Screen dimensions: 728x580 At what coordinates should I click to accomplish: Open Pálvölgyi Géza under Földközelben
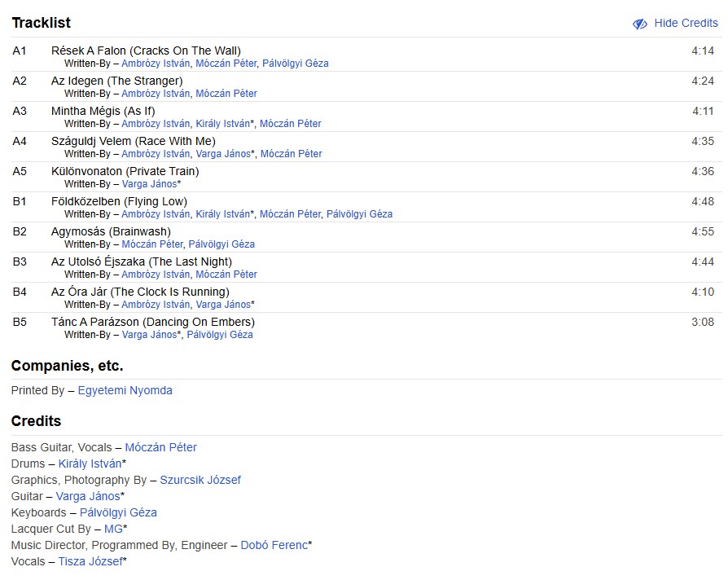pos(359,214)
